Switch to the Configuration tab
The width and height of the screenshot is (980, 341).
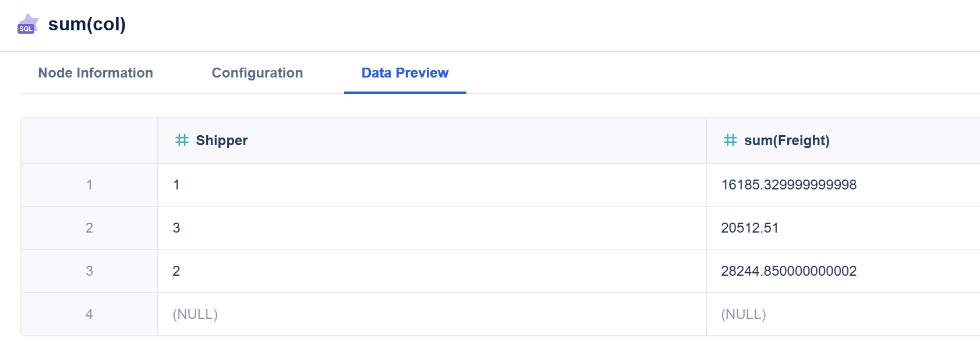(x=257, y=73)
